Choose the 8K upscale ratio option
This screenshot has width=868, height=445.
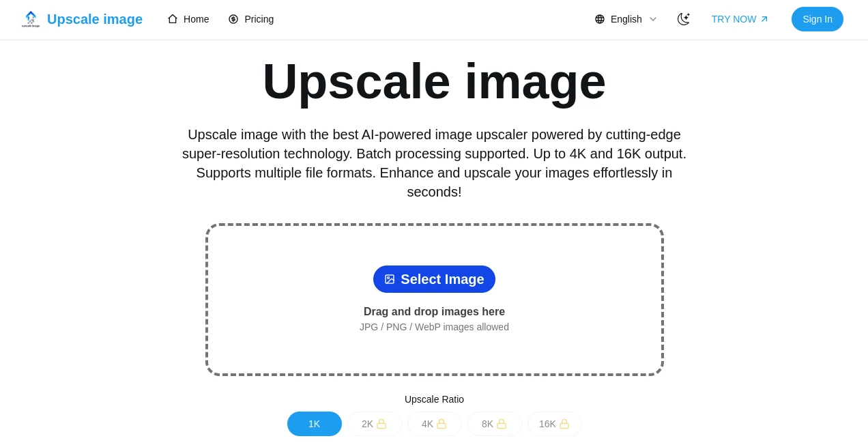(494, 424)
